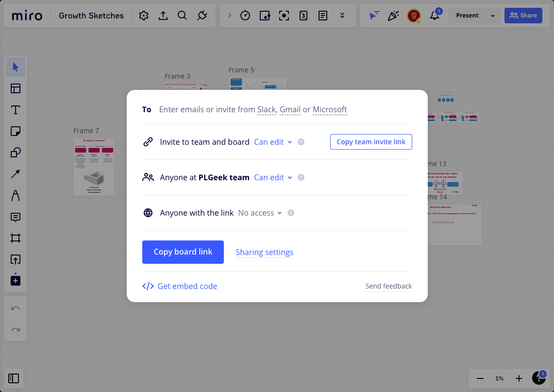Click the 1% zoom level
The width and height of the screenshot is (554, 392).
coord(499,378)
